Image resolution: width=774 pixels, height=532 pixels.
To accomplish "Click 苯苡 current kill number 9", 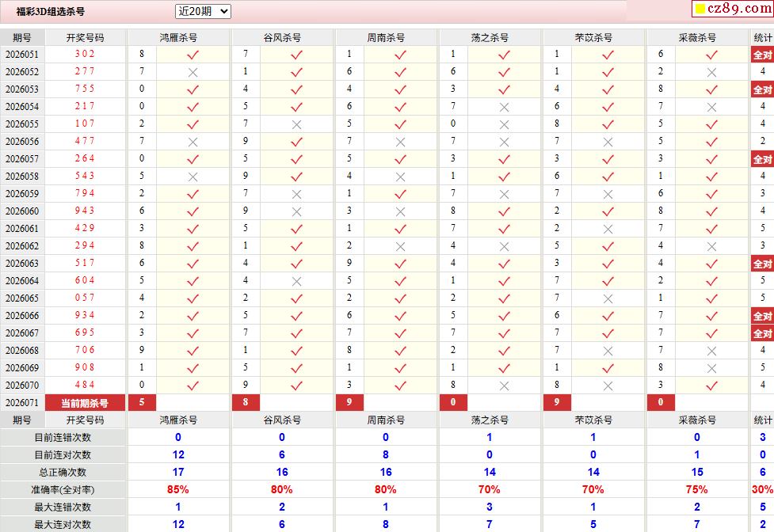I will click(557, 402).
